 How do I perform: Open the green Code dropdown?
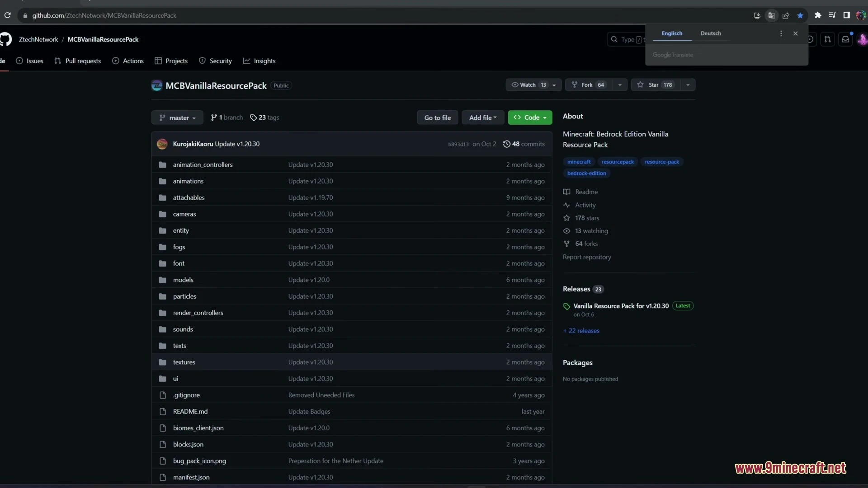530,117
